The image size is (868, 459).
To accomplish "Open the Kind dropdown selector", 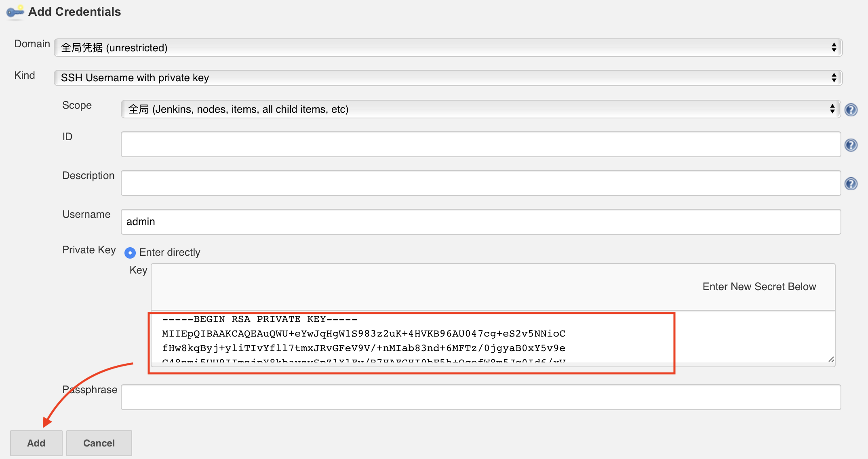I will (x=448, y=78).
